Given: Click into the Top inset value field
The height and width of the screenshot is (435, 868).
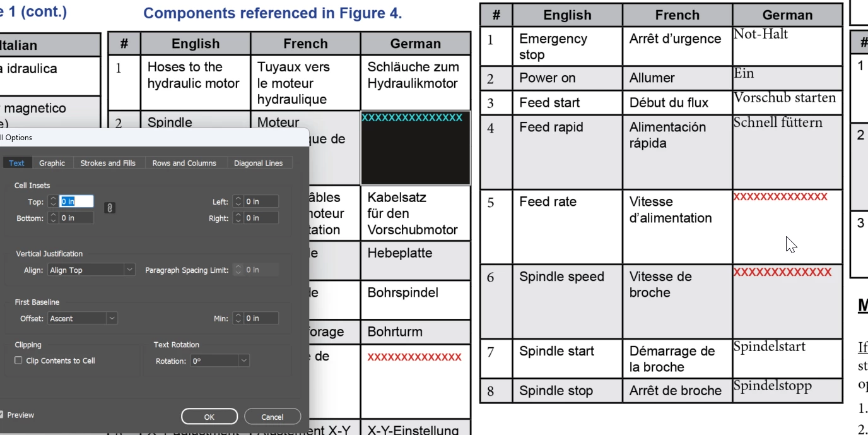Looking at the screenshot, I should click(76, 201).
